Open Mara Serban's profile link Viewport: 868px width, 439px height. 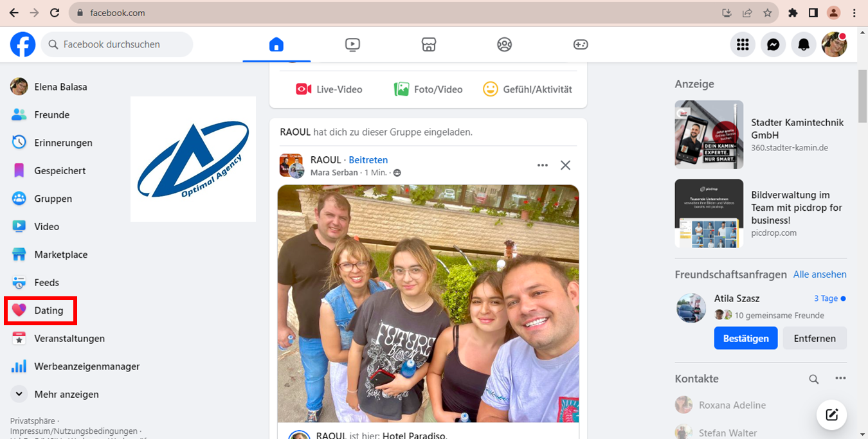click(334, 173)
